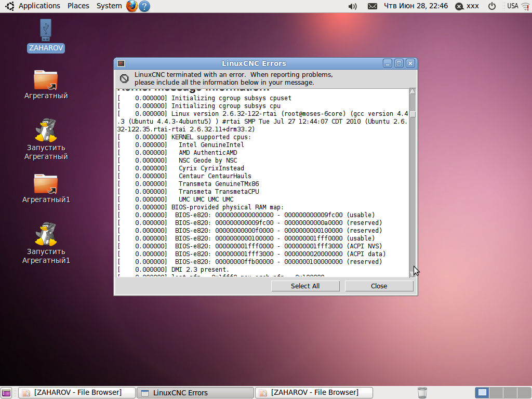Click the scrollbar up arrow in error log

pyautogui.click(x=413, y=91)
